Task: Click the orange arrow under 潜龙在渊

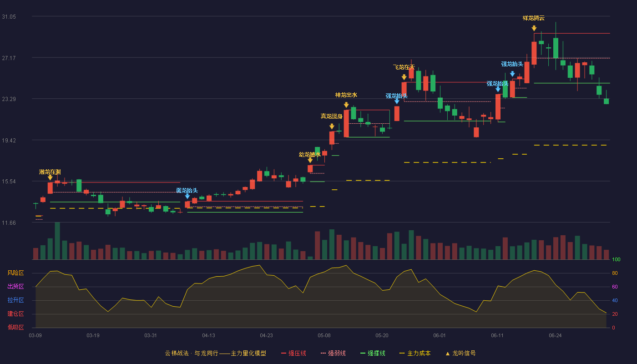Action: (50, 177)
